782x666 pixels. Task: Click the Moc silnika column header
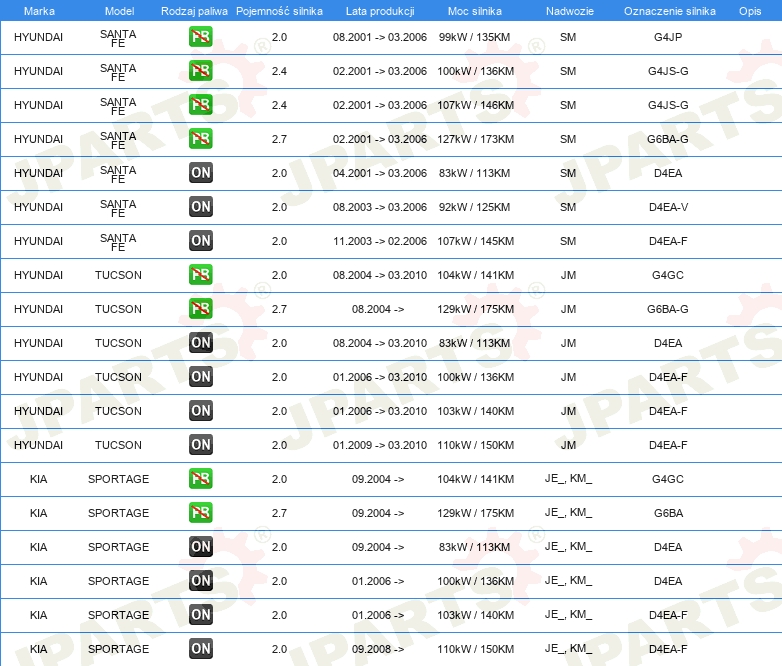tap(475, 11)
